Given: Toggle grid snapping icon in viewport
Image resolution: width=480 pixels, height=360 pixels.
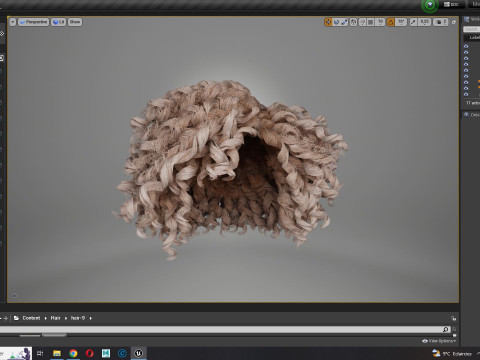Looking at the screenshot, I should click(370, 22).
